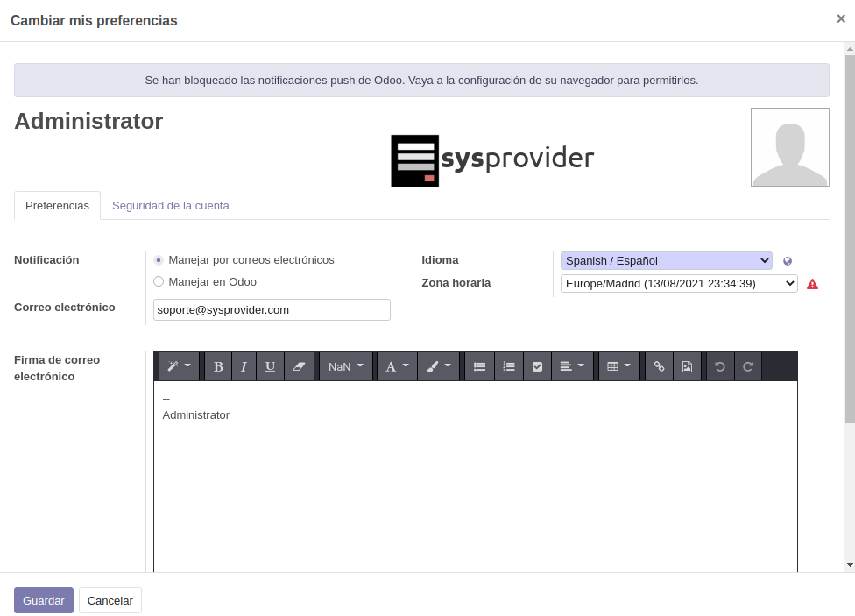
Task: Click the insert image icon
Action: click(x=687, y=366)
